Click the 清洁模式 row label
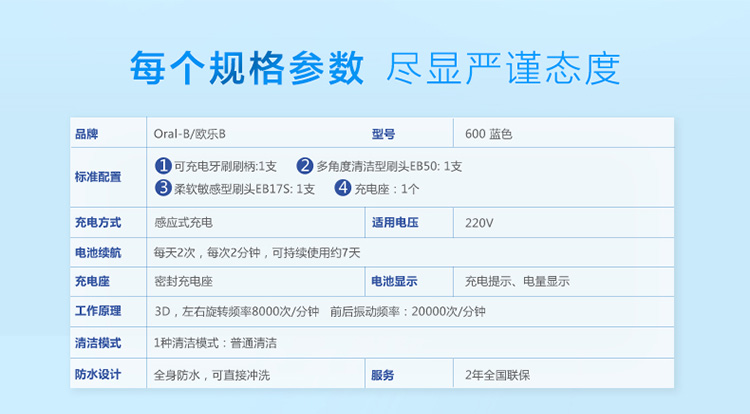750x414 pixels. click(98, 343)
